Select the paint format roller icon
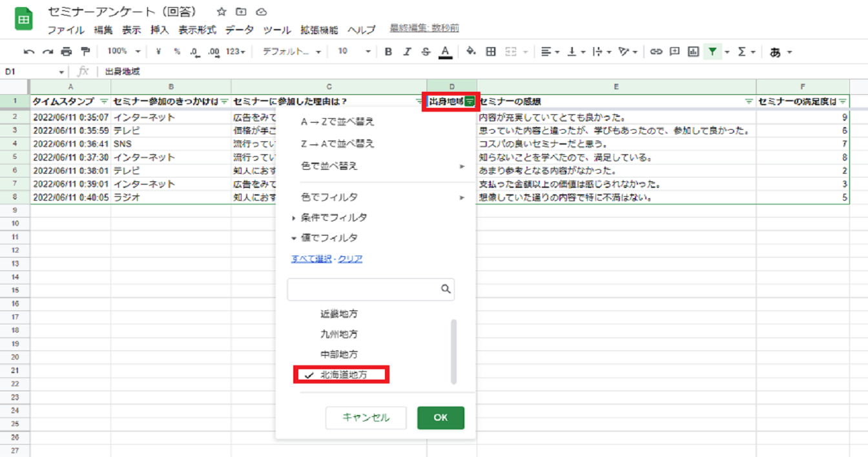This screenshot has width=868, height=457. [x=85, y=52]
